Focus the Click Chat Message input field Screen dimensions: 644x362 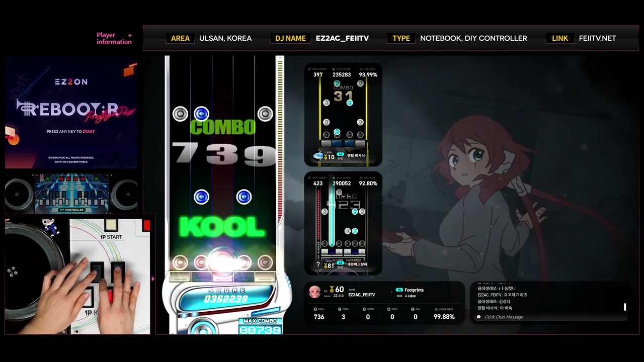[549, 317]
